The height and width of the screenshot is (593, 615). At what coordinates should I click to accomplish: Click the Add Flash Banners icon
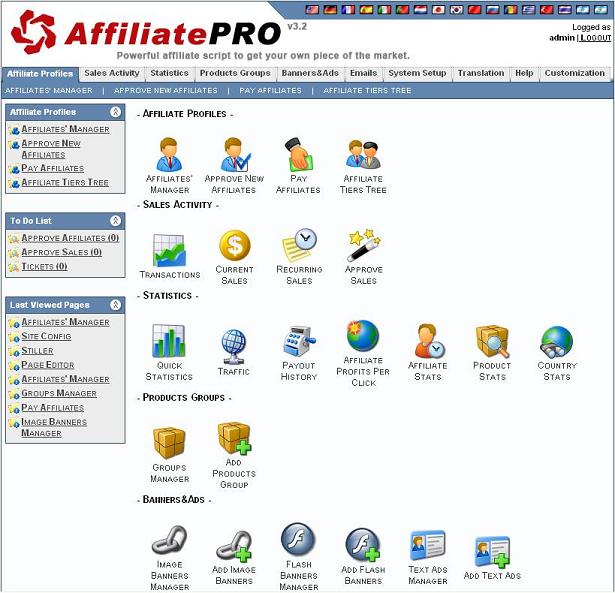point(363,546)
